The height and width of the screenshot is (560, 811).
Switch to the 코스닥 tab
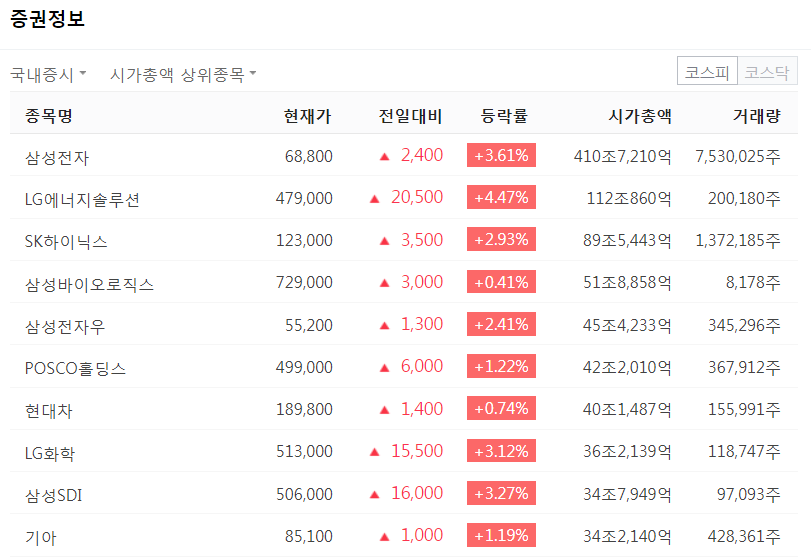767,71
